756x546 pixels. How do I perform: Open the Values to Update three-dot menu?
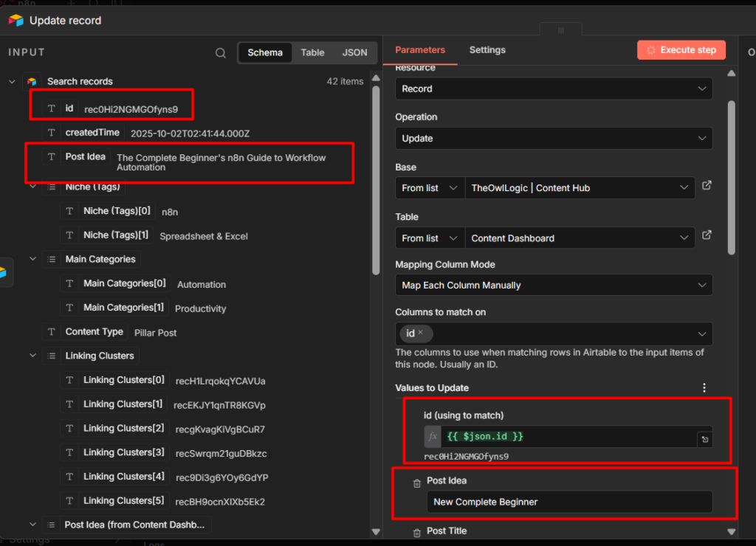(704, 388)
